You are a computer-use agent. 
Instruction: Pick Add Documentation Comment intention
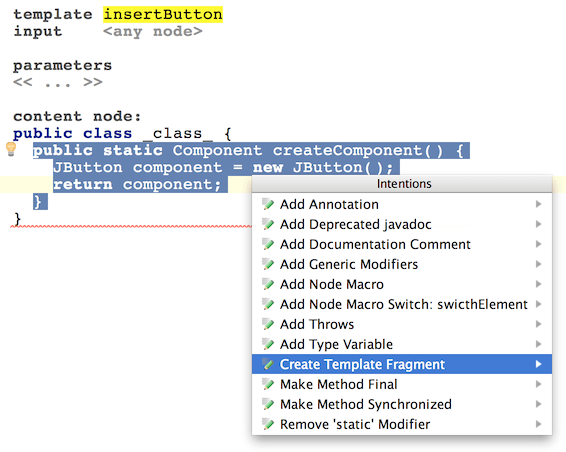402,244
